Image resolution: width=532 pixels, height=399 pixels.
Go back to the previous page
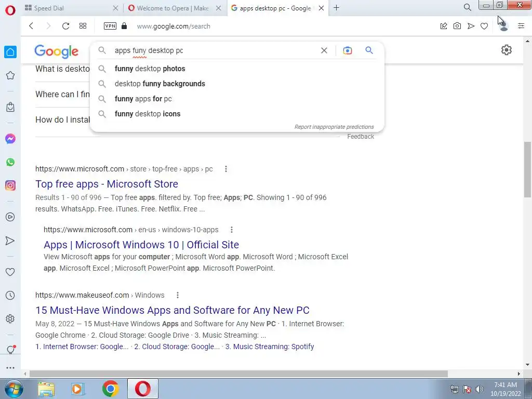[x=31, y=26]
